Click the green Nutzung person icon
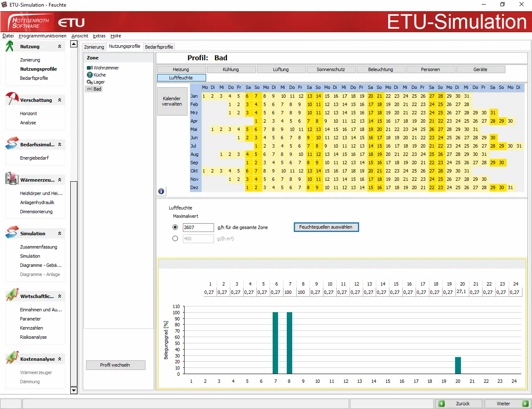Viewport: 532px width, 409px height. point(10,47)
